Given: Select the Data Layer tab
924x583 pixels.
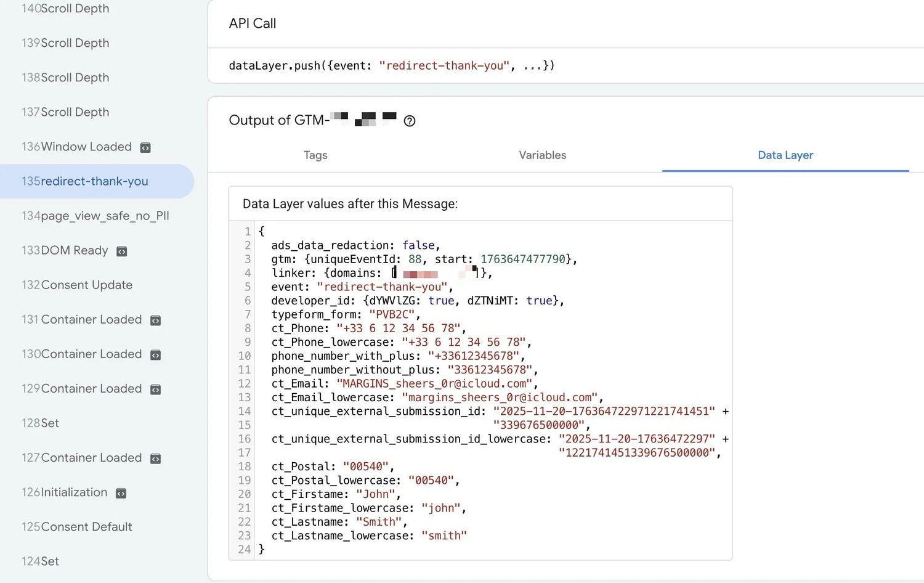Looking at the screenshot, I should click(785, 155).
